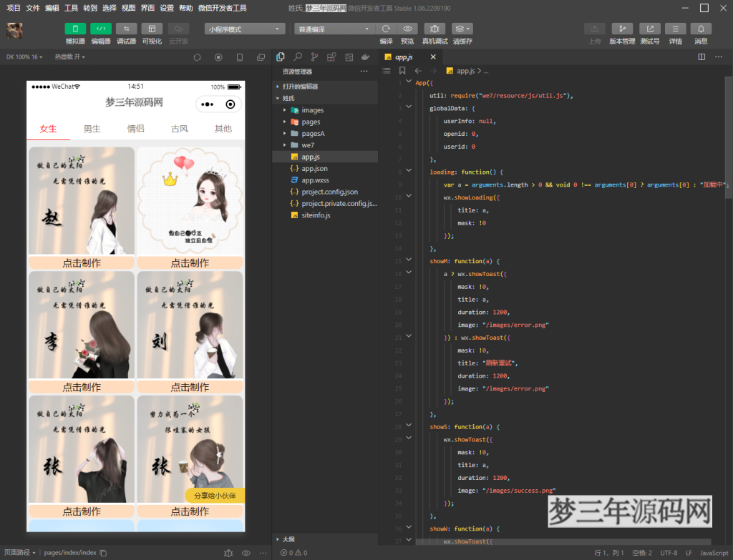The height and width of the screenshot is (560, 733).
Task: Toggle the 编辑器 editor panel button
Action: (x=100, y=29)
